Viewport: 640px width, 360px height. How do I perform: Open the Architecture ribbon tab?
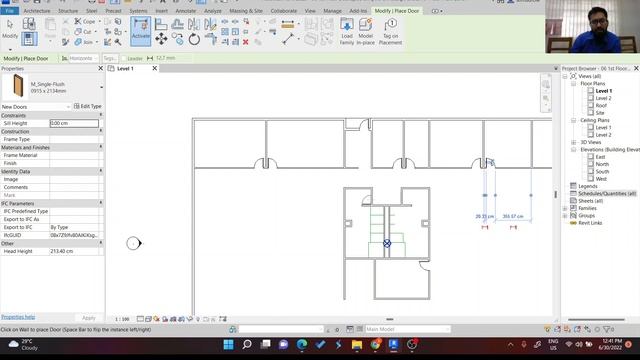37,11
